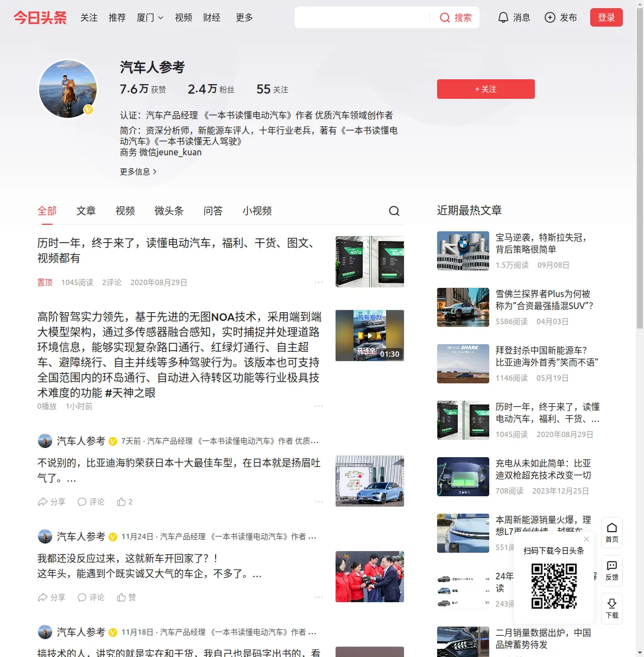Open hot article 充电从未如此简单
The height and width of the screenshot is (657, 644).
click(544, 469)
